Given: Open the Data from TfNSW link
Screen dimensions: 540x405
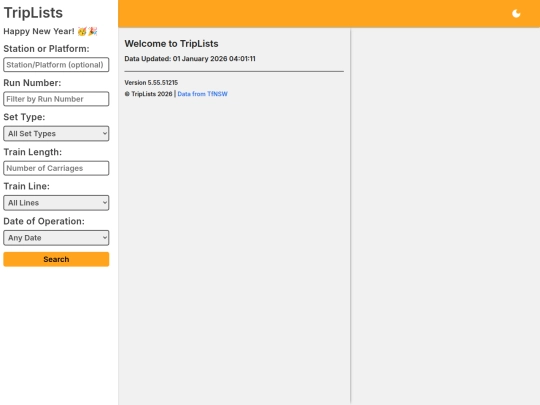Looking at the screenshot, I should [x=202, y=94].
